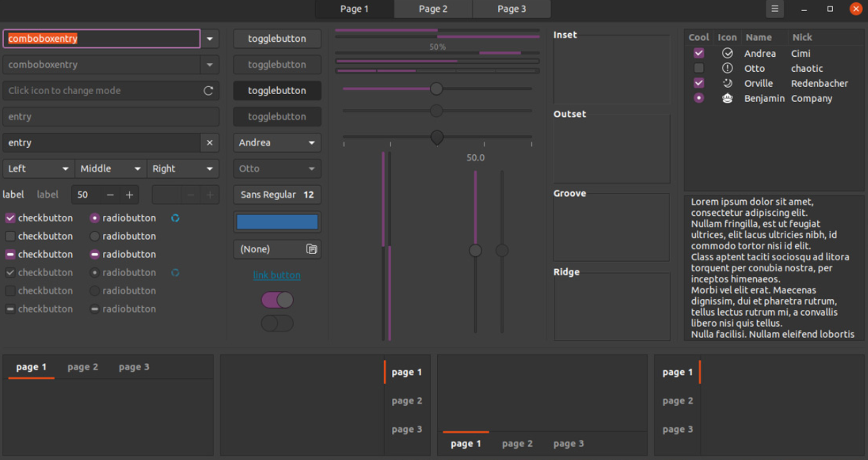868x460 pixels.
Task: Turn off the purple enabled switch
Action: [277, 300]
